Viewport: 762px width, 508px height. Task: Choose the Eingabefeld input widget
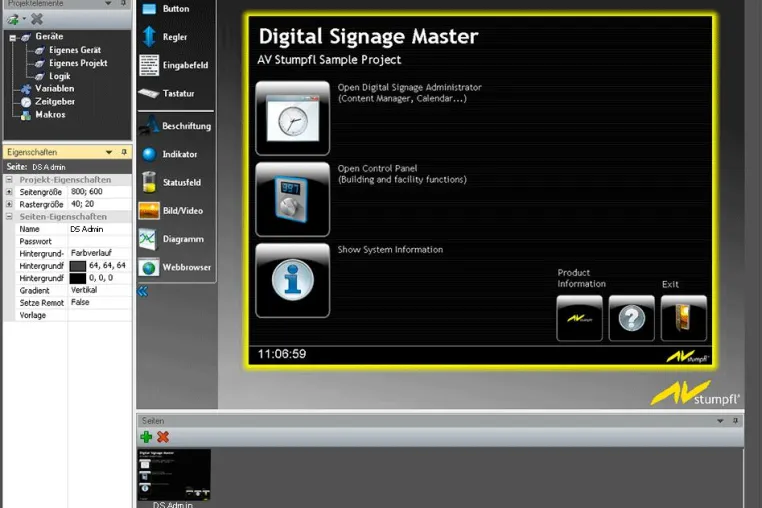tap(149, 65)
